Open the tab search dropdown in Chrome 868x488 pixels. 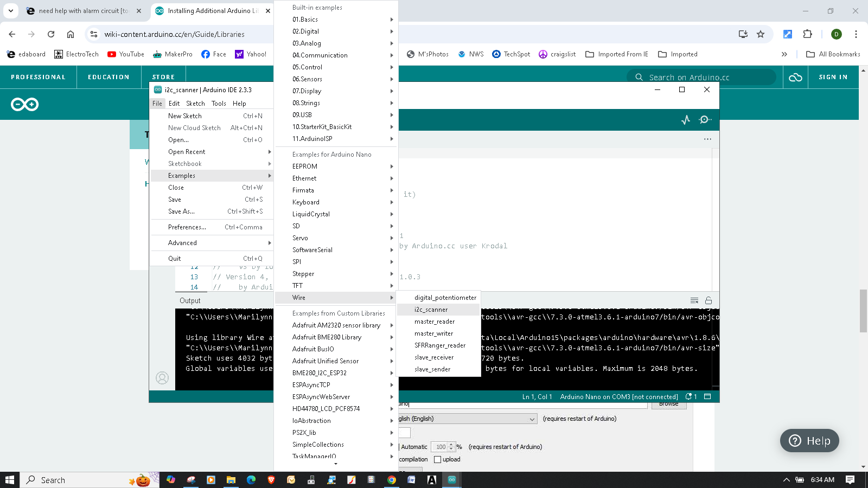coord(10,10)
